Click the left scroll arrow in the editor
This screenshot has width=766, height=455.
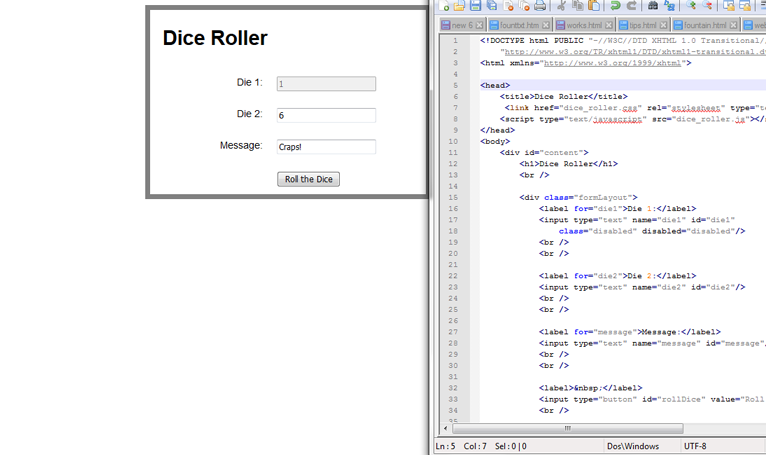[x=445, y=428]
